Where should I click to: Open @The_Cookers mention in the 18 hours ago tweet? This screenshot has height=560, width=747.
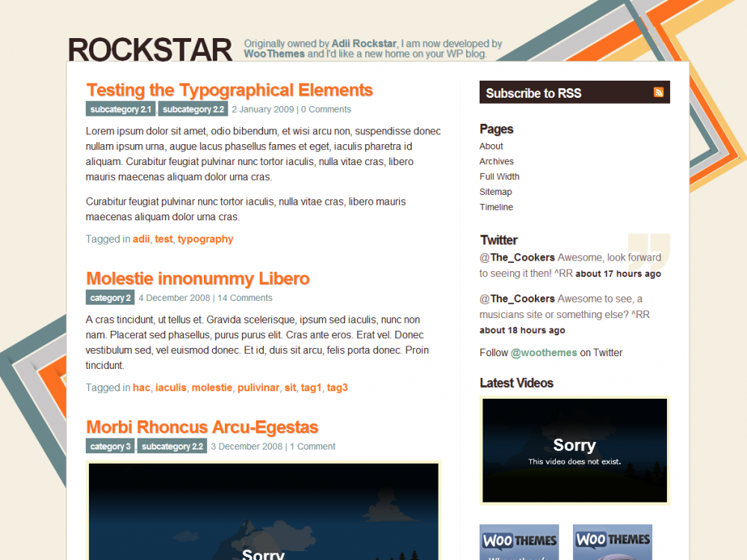517,299
